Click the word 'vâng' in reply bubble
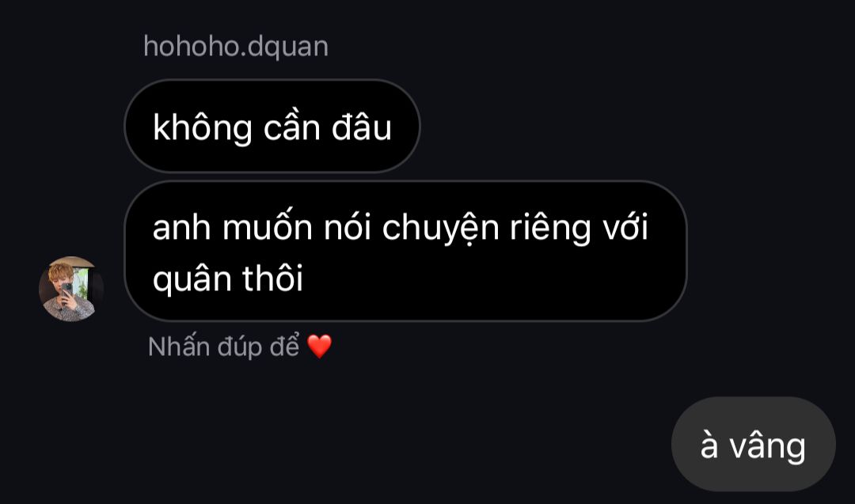Image resolution: width=855 pixels, height=504 pixels. point(768,447)
